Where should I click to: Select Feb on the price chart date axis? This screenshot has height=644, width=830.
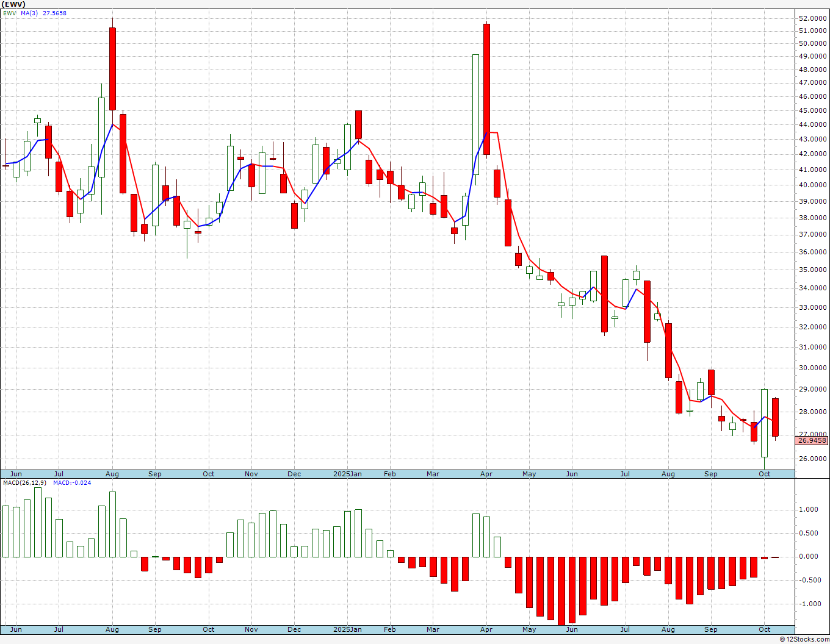click(389, 474)
